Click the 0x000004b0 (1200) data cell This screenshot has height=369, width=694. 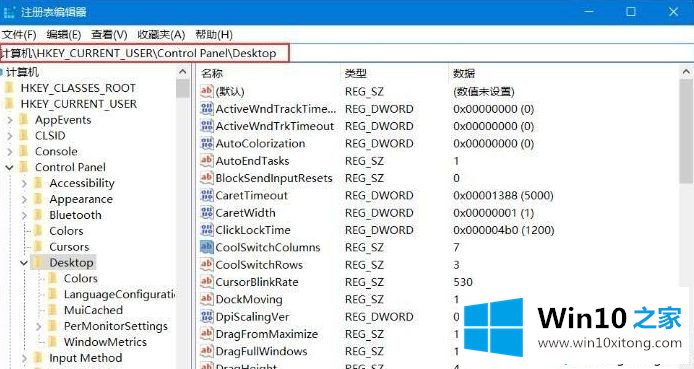pyautogui.click(x=504, y=230)
